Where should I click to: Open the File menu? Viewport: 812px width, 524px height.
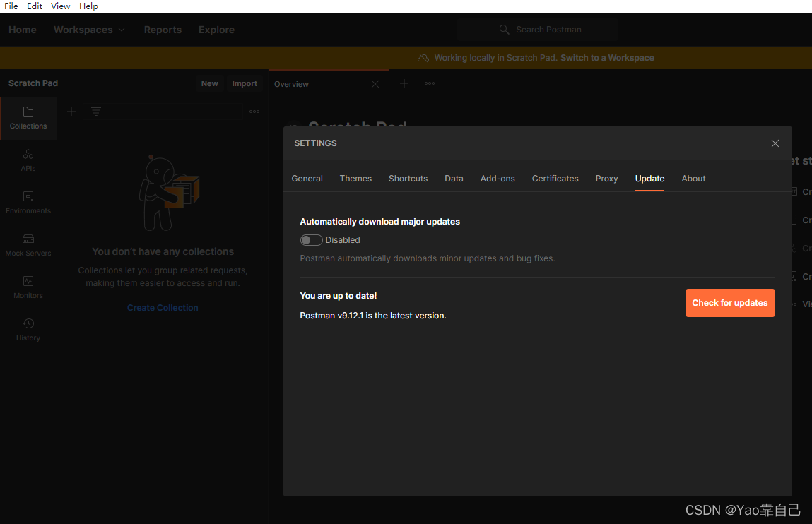tap(11, 6)
